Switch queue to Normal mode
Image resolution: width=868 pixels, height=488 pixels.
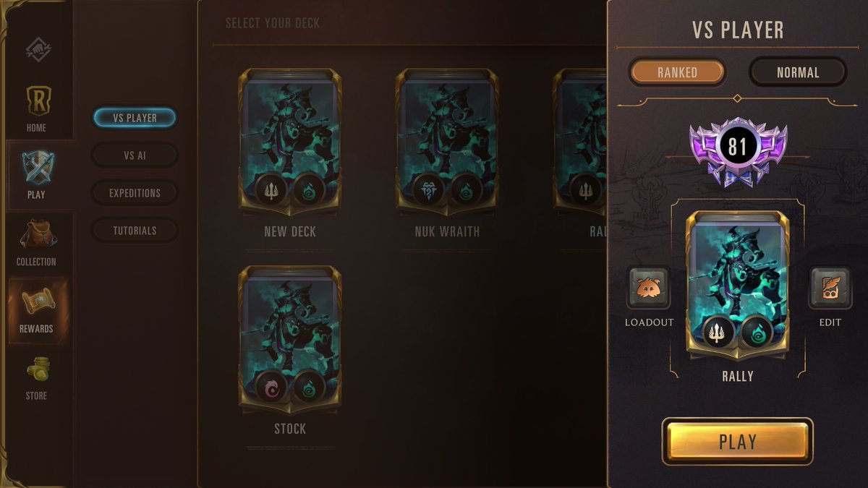coord(798,72)
